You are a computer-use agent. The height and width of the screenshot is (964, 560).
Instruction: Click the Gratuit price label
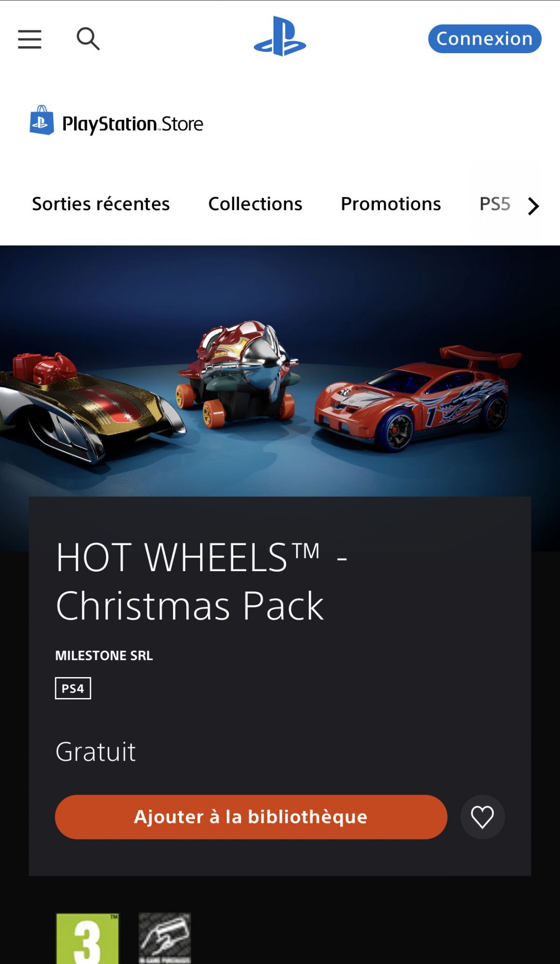tap(96, 752)
